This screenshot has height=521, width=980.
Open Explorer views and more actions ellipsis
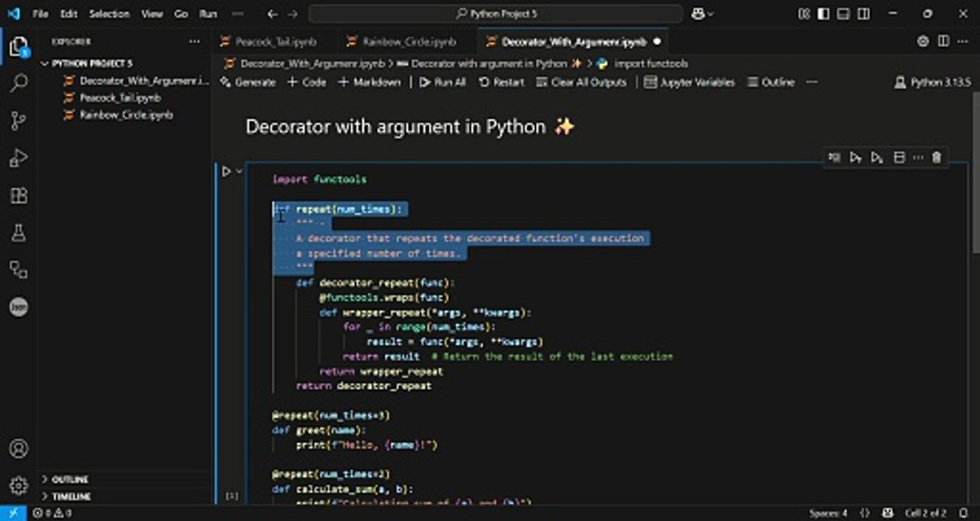point(195,42)
